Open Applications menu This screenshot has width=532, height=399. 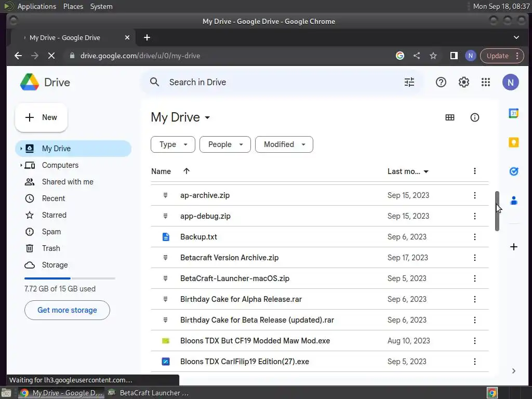coord(37,6)
